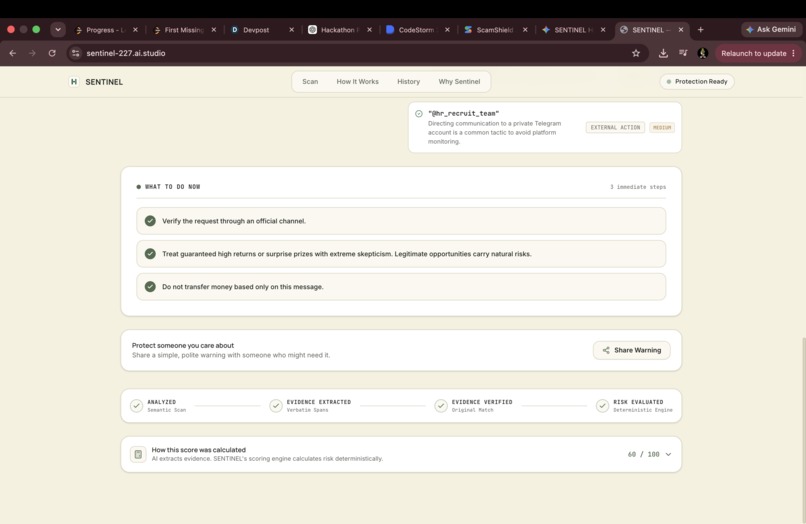Toggle check for Verify the request step
Viewport: 806px width, 524px height.
(x=150, y=221)
